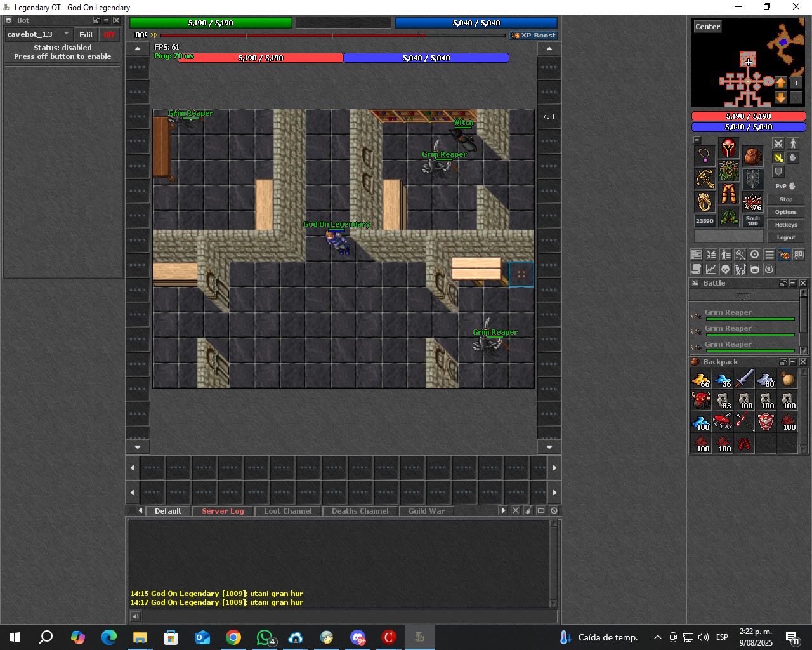Click the magic wand toolbar icon
This screenshot has height=650, width=812.
click(x=740, y=255)
